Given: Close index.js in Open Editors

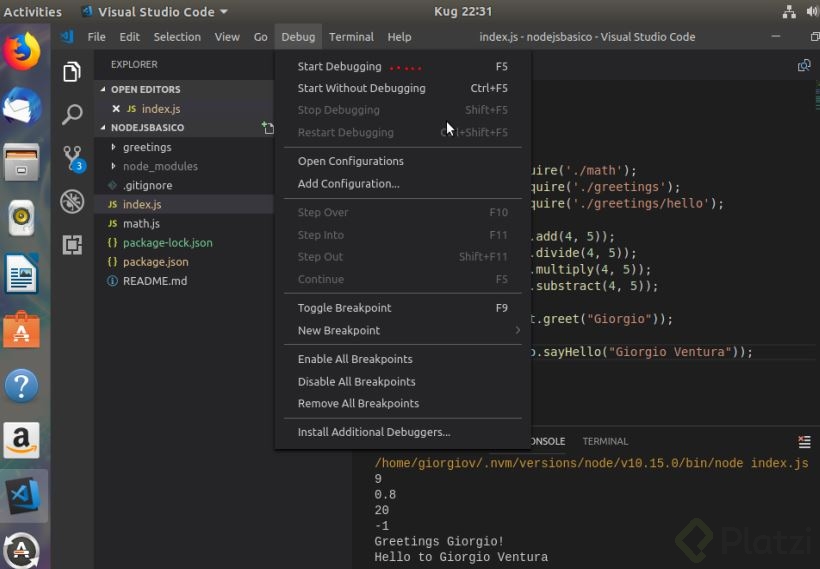Looking at the screenshot, I should [x=116, y=108].
